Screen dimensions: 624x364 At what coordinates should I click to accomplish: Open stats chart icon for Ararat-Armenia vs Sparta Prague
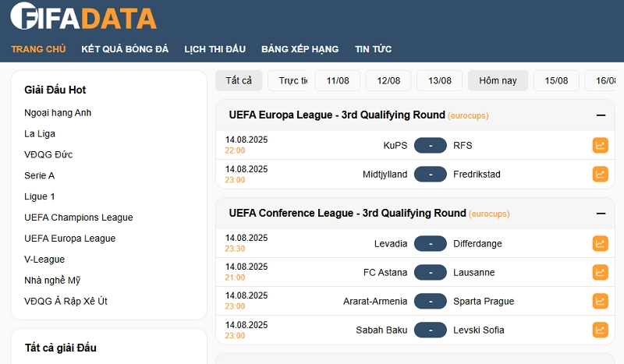(x=600, y=301)
